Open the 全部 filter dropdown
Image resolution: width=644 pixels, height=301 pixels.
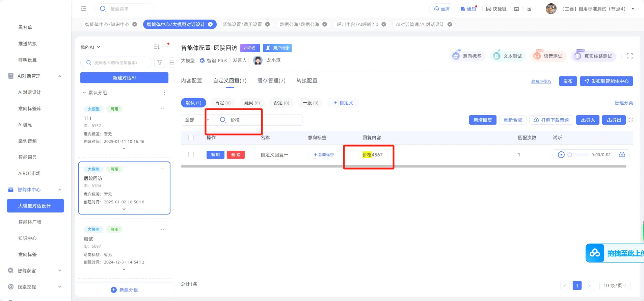[197, 120]
